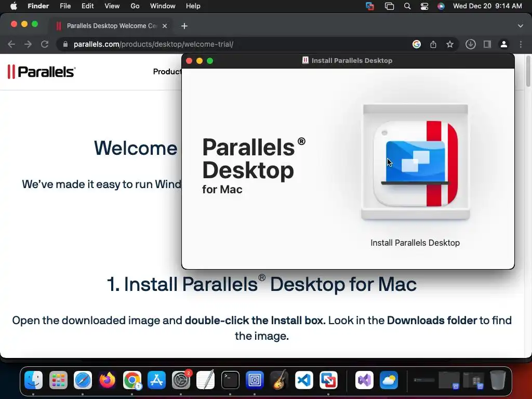Launch Terminal from the Dock
532x399 pixels.
click(230, 380)
